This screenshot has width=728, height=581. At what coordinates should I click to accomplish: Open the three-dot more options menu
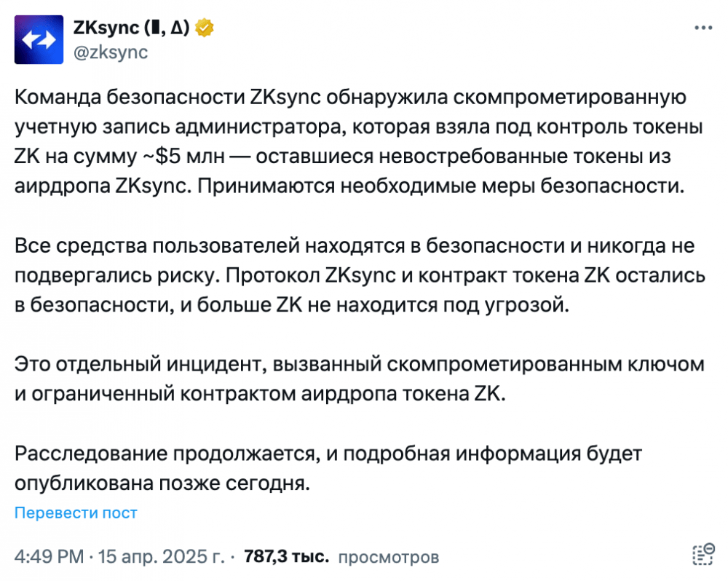click(703, 28)
